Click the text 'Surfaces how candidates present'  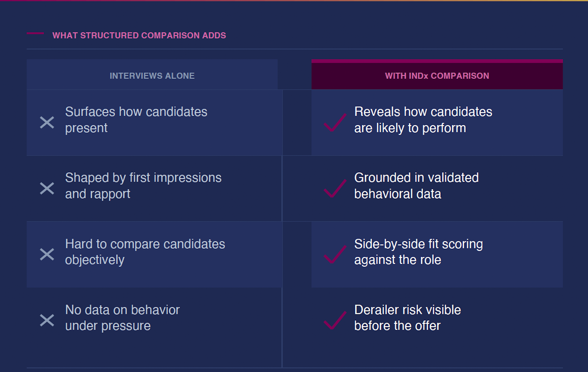click(136, 120)
